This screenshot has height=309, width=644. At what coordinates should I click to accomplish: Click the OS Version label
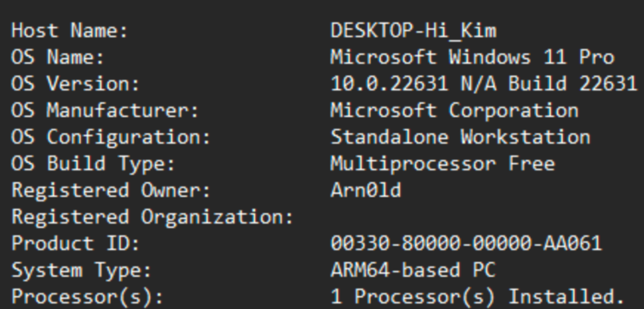[x=75, y=84]
